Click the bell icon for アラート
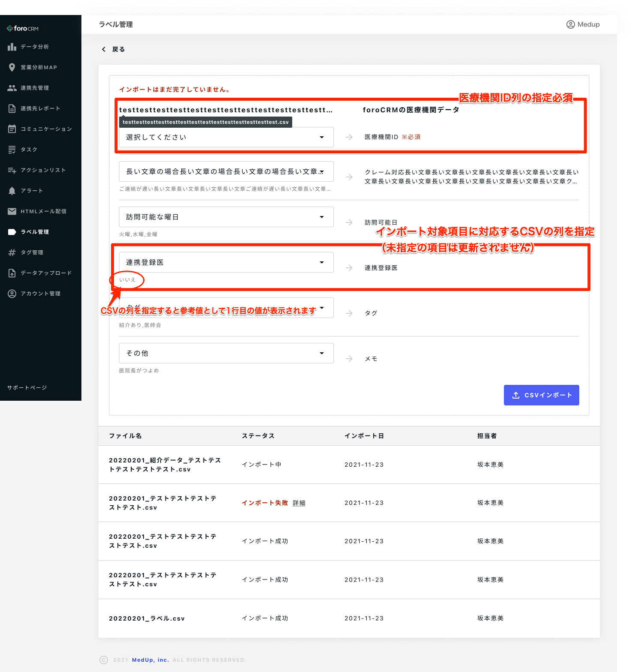Viewport: 632px width, 672px height. [x=12, y=191]
